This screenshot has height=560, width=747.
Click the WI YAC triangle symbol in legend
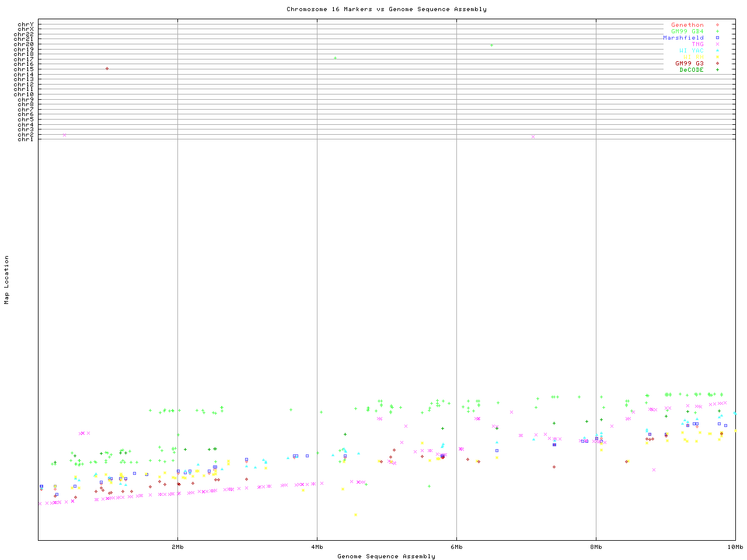coord(717,51)
